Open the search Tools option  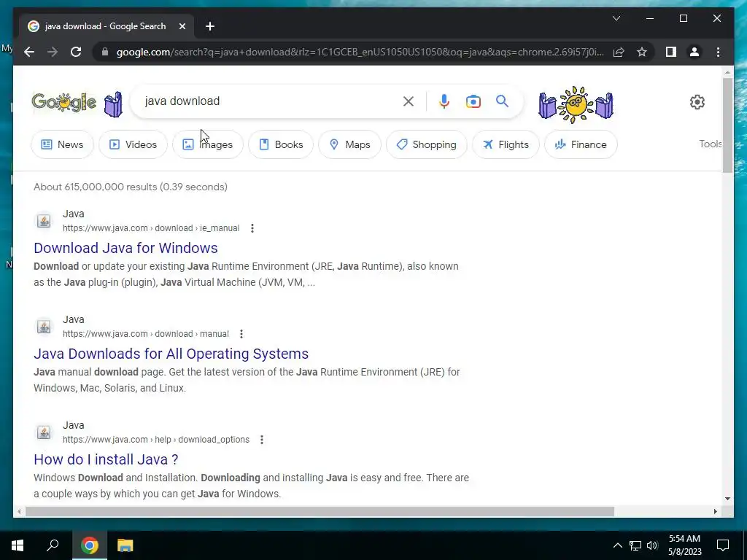[711, 144]
